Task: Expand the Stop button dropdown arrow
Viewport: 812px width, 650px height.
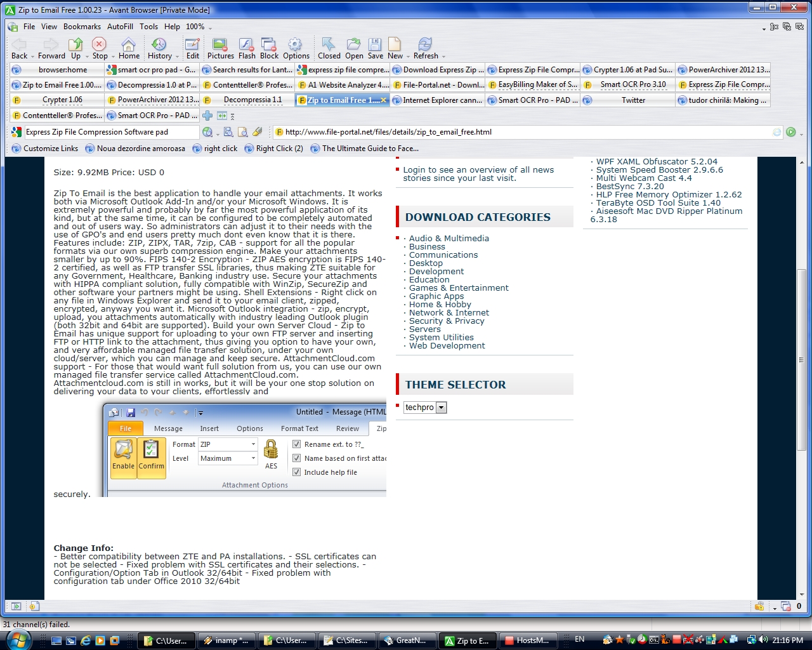Action: coord(113,56)
